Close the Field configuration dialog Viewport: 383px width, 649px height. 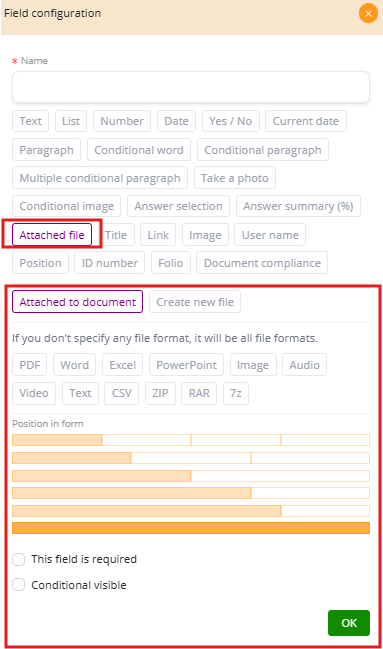pyautogui.click(x=368, y=14)
